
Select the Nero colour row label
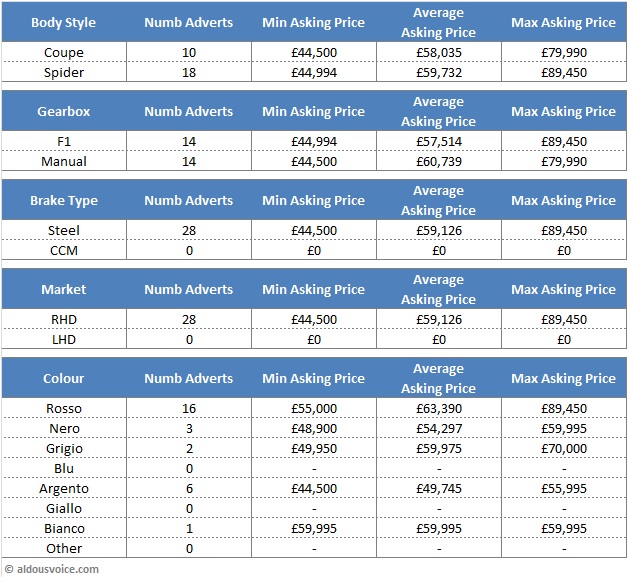[x=64, y=429]
